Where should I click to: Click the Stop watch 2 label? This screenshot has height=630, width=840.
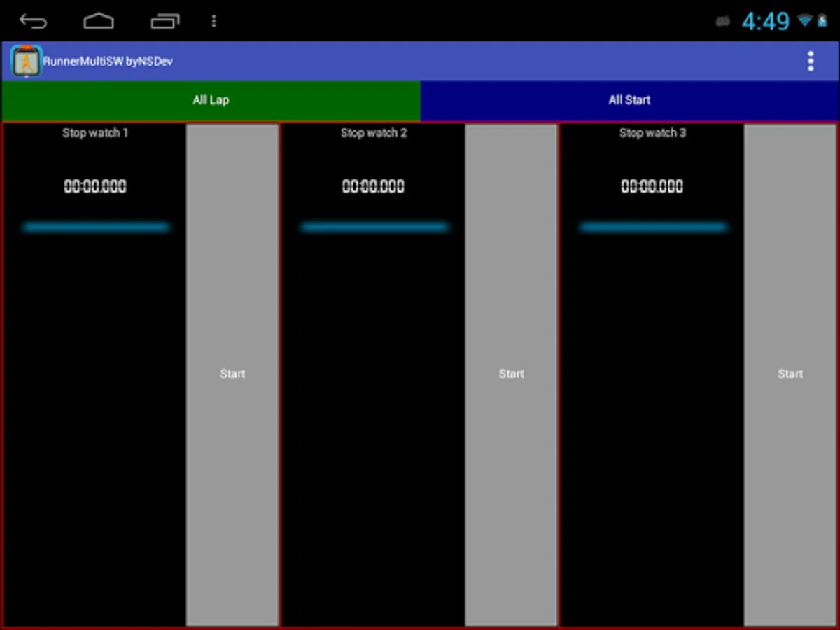(x=374, y=133)
